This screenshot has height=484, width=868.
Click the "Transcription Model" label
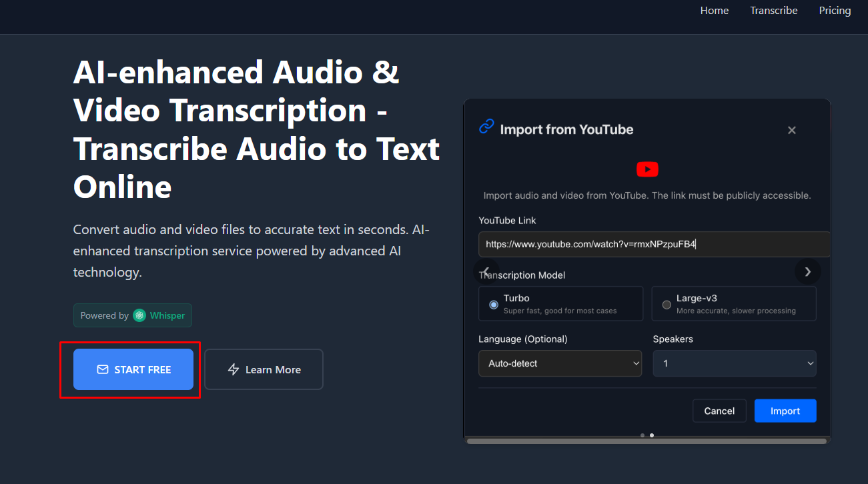522,275
